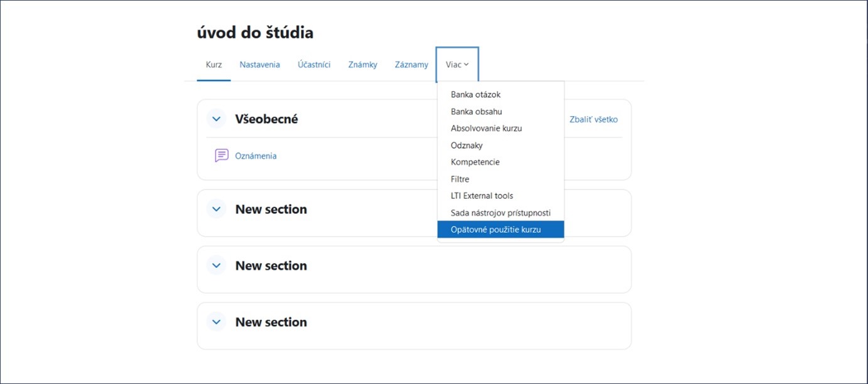The image size is (868, 384).
Task: Select the Záznamy tab
Action: click(411, 65)
